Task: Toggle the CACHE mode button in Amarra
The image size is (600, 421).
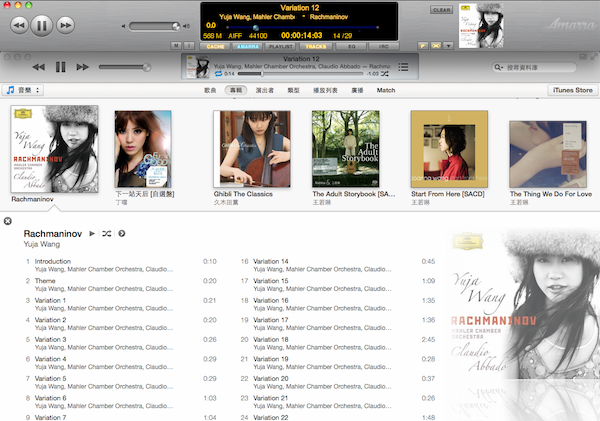Action: [x=215, y=47]
